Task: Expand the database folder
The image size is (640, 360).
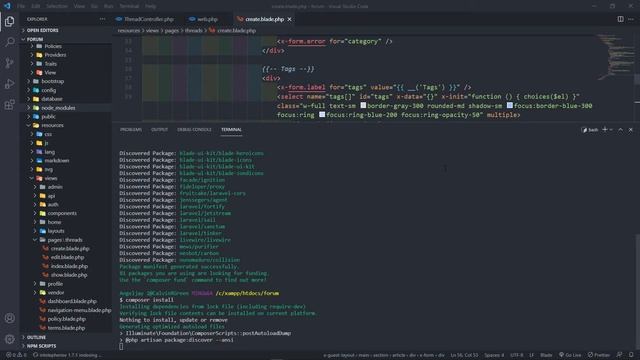Action: click(x=52, y=99)
